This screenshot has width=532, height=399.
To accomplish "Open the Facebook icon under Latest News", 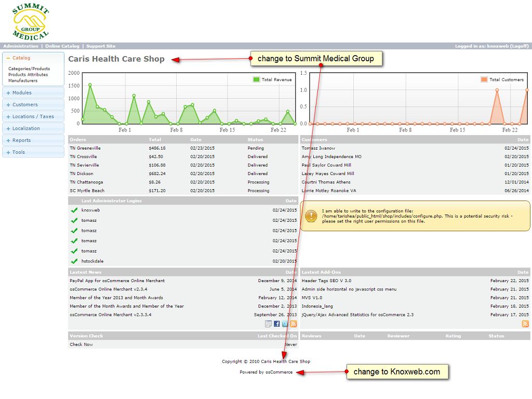I will (x=276, y=324).
